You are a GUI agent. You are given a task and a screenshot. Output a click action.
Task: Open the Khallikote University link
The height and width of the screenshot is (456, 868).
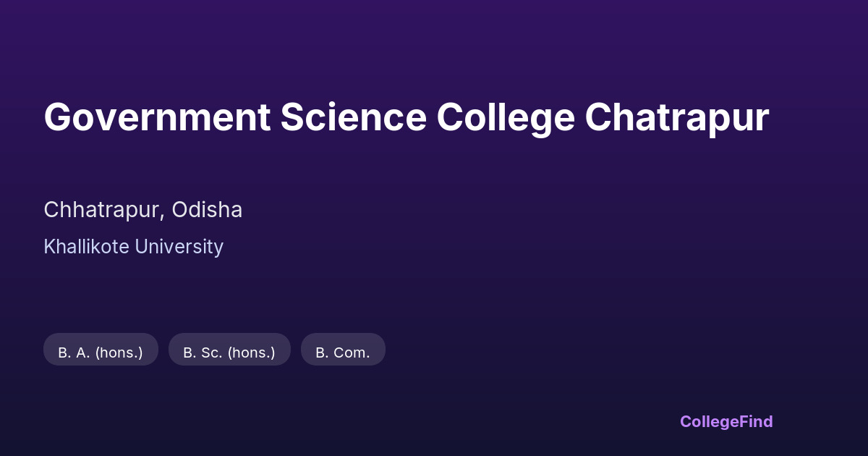coord(133,247)
